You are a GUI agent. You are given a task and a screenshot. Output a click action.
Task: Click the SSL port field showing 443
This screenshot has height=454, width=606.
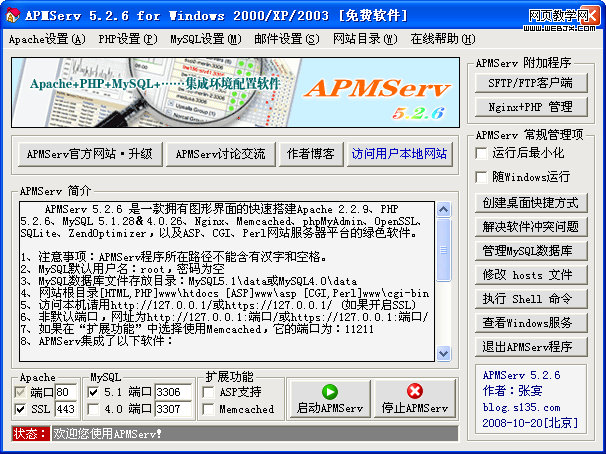click(x=66, y=409)
